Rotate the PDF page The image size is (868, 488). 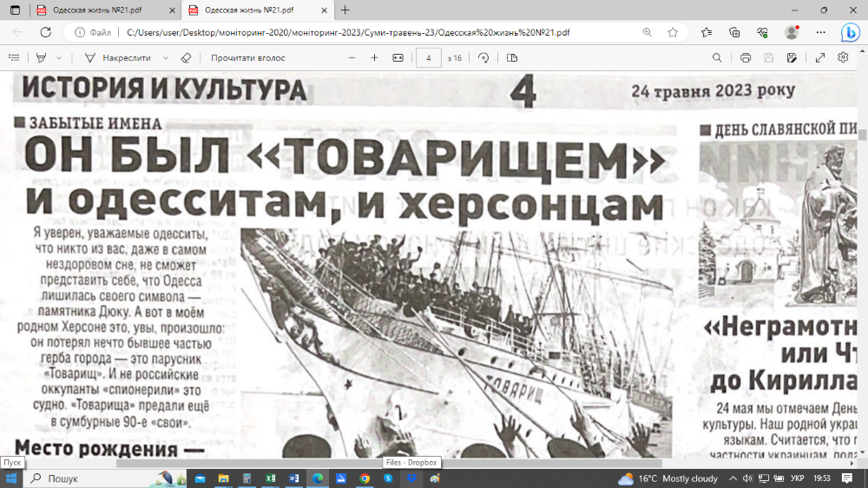tap(483, 57)
